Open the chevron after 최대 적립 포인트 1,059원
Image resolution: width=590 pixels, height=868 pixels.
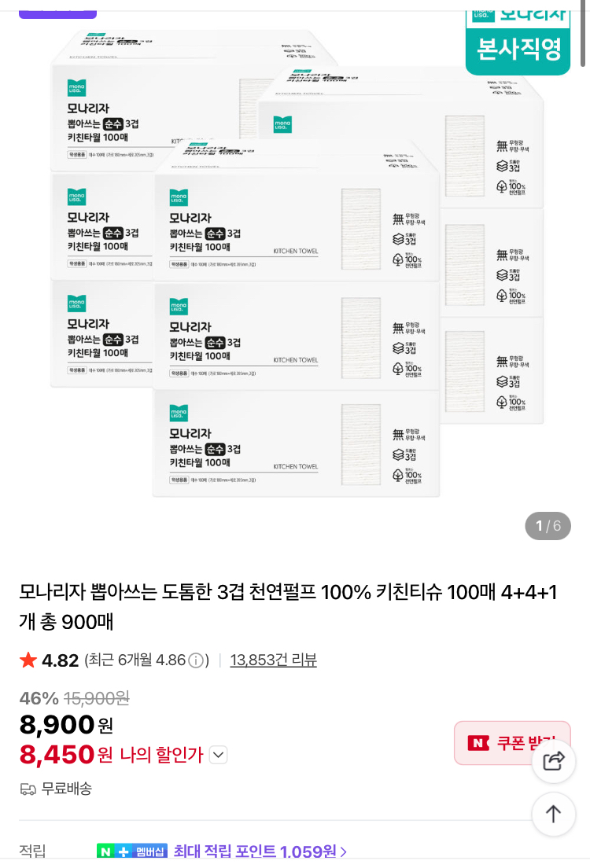[343, 851]
